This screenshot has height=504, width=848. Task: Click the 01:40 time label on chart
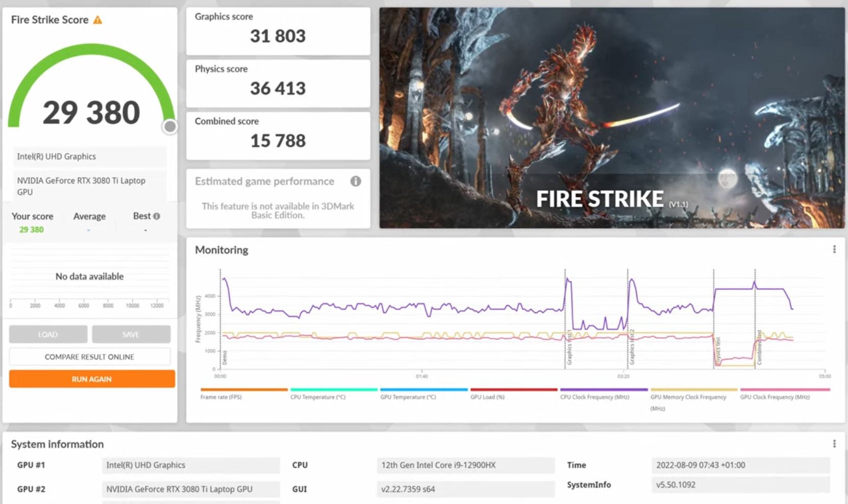point(422,376)
